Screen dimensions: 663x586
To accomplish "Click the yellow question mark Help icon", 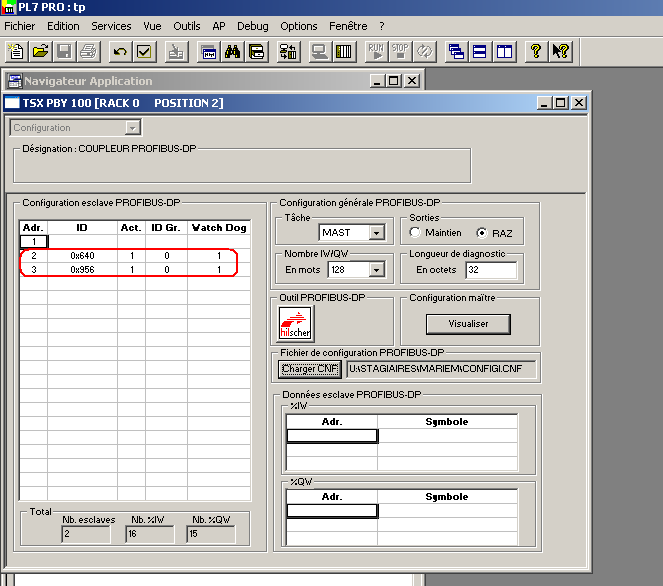I will (x=536, y=52).
